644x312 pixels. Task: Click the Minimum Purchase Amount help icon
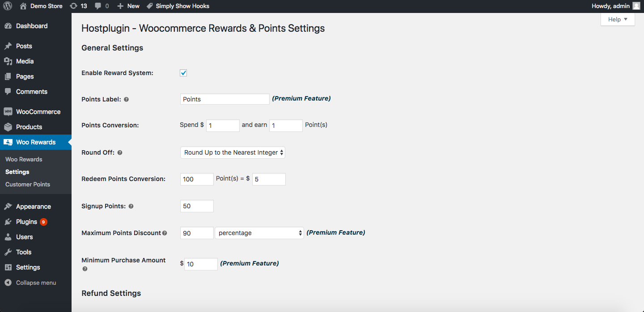(x=85, y=269)
